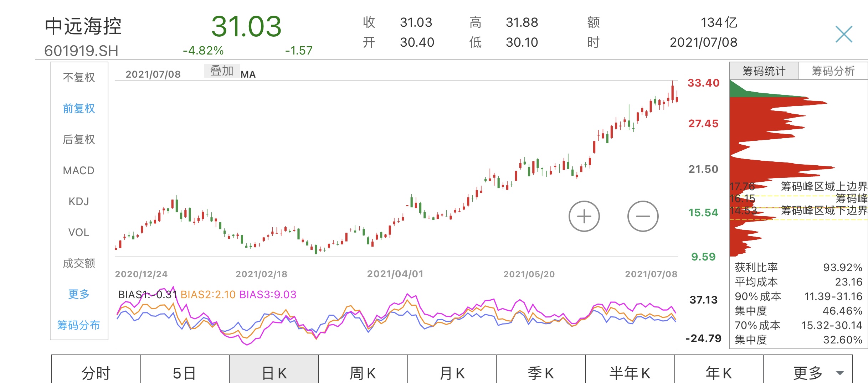Viewport: 868px width, 383px height.
Task: Click the BIAS2:2.10 label
Action: 208,295
